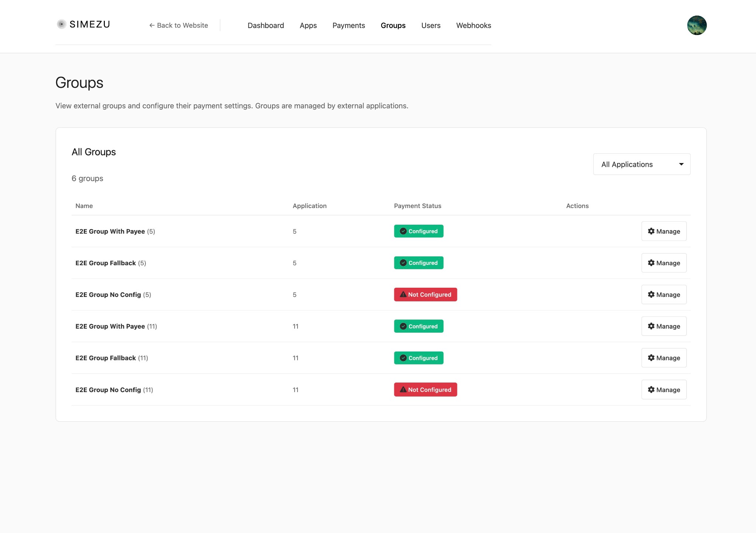Manage the E2E Group No Config (5) group
This screenshot has width=756, height=533.
(x=664, y=295)
